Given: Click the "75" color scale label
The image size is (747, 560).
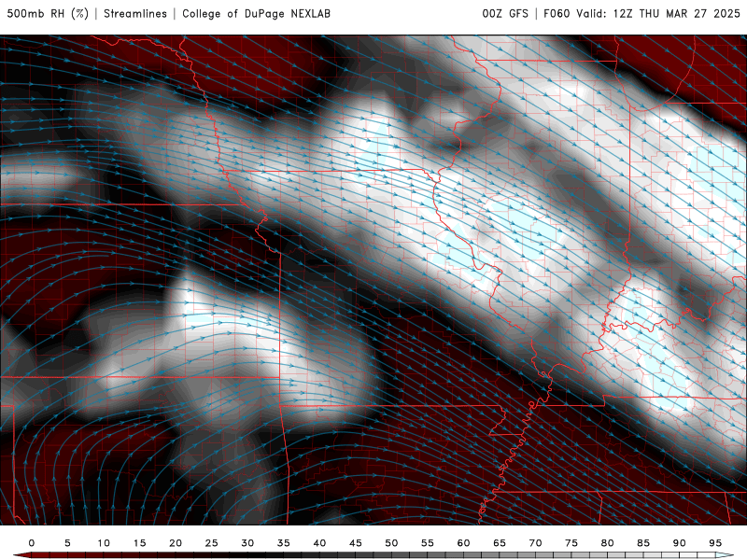Looking at the screenshot, I should 571,543.
